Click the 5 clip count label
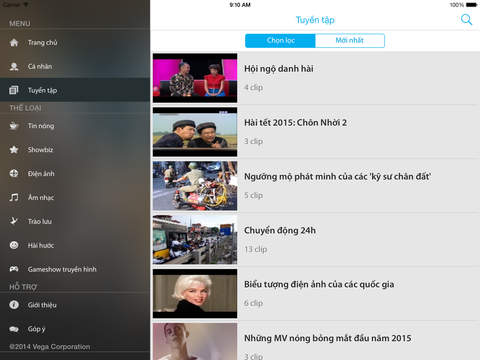The image size is (480, 360). [253, 195]
